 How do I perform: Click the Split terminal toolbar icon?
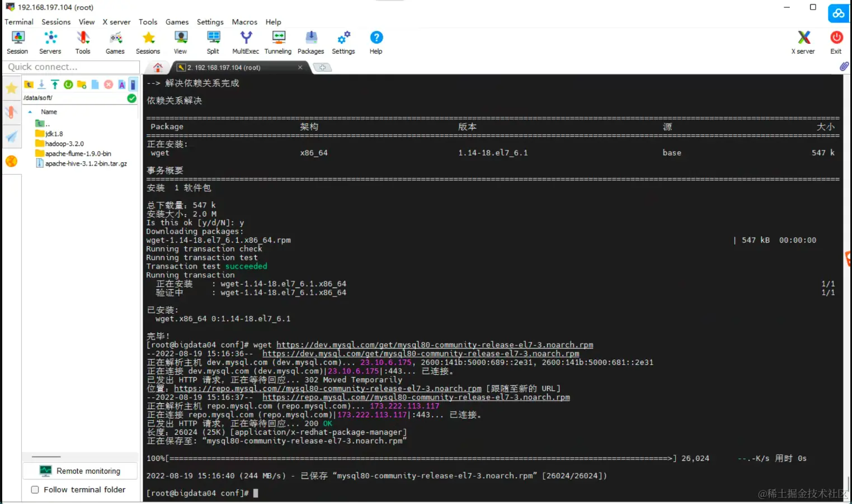(213, 43)
